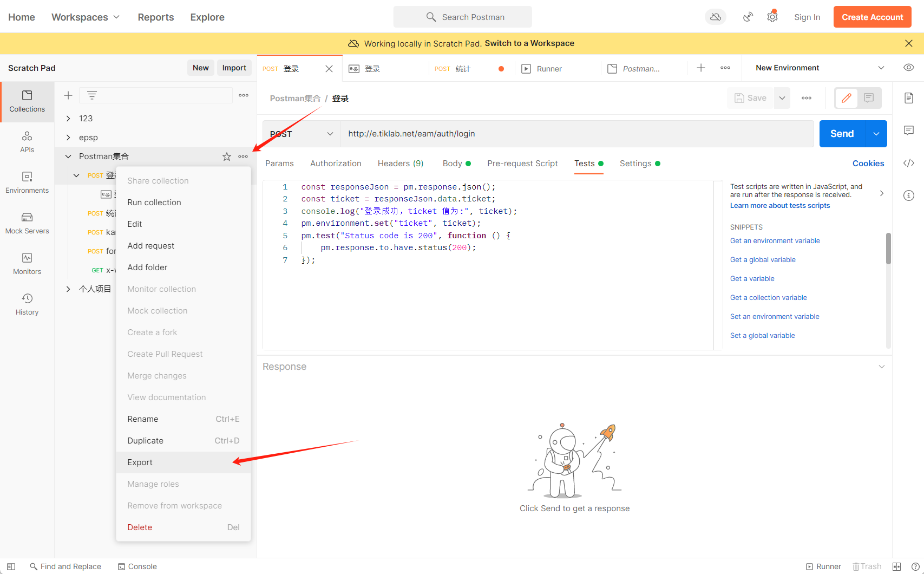Open the Monitors sidebar panel
Image resolution: width=924 pixels, height=574 pixels.
tap(27, 264)
